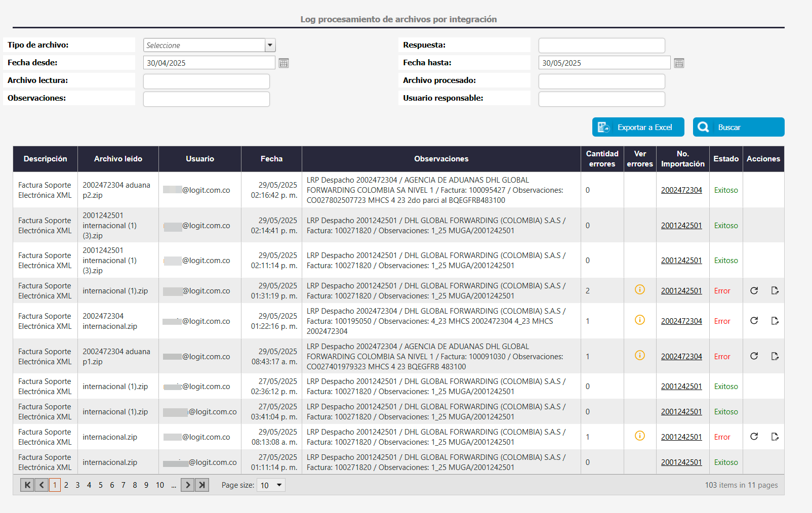Expand the Tipo de archivo dropdown
The width and height of the screenshot is (812, 513).
click(270, 46)
